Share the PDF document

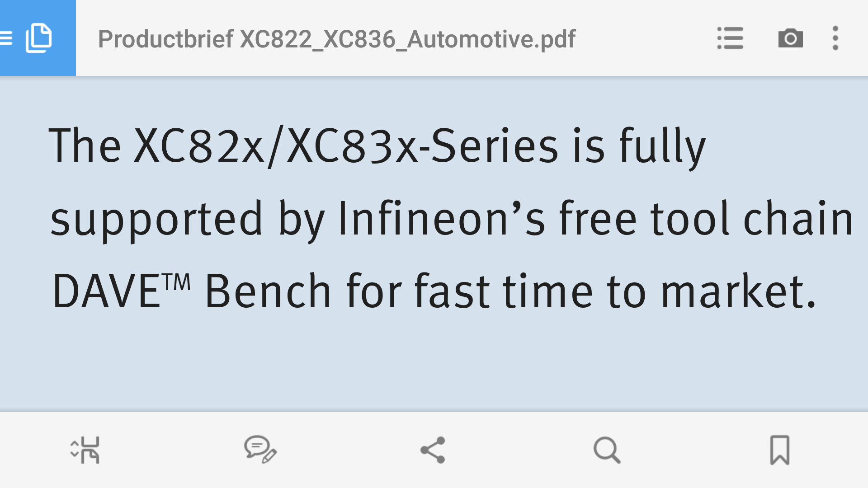pyautogui.click(x=433, y=450)
